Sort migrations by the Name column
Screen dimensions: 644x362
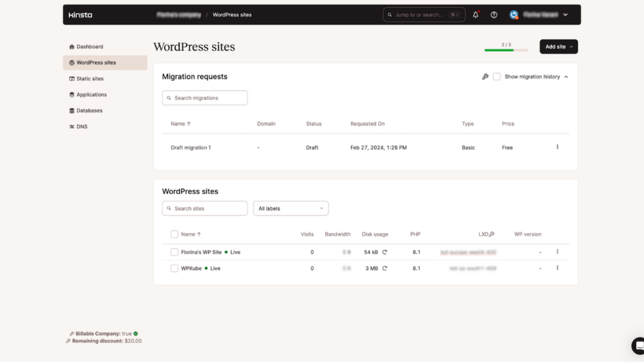[180, 124]
